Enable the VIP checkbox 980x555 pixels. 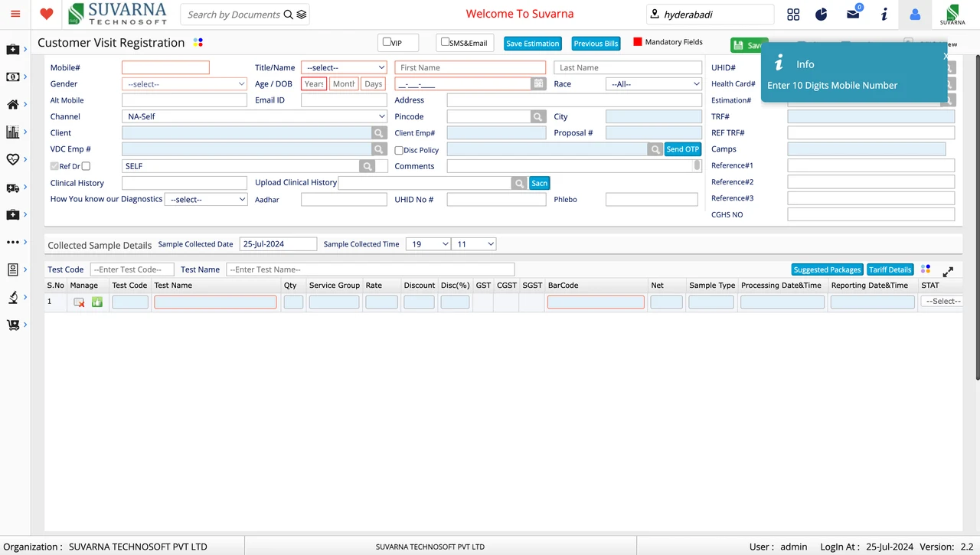click(387, 42)
